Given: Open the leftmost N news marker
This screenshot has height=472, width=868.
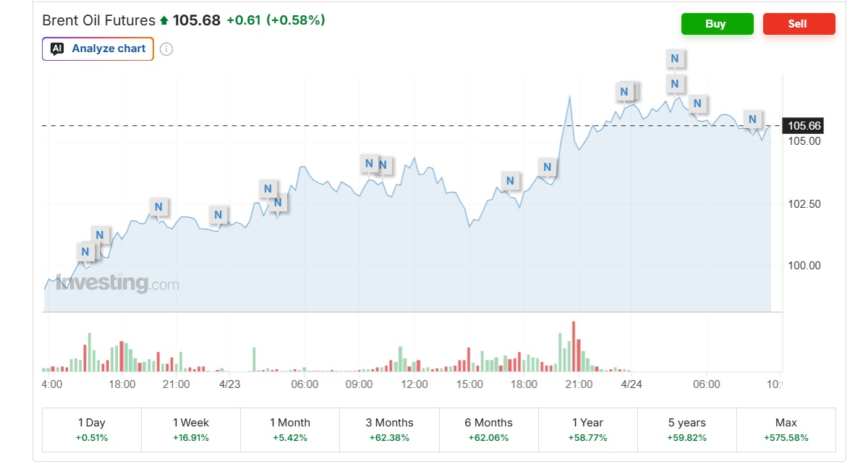Looking at the screenshot, I should (85, 251).
